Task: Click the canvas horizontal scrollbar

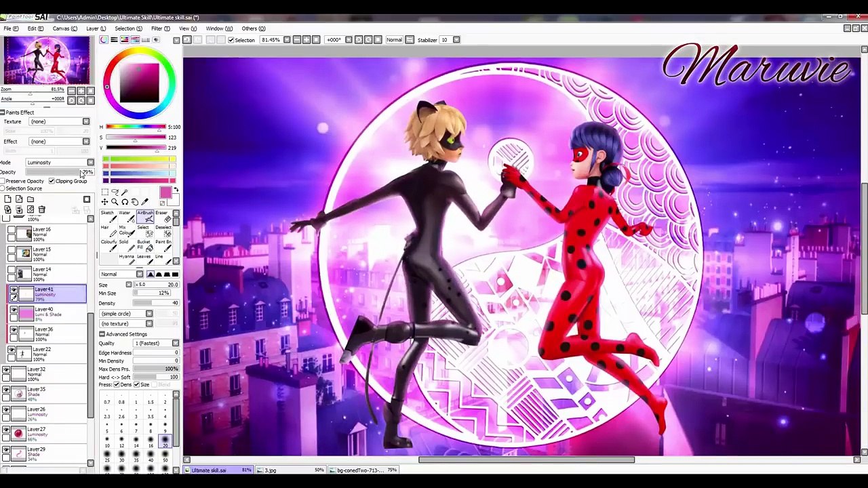Action: pyautogui.click(x=526, y=460)
